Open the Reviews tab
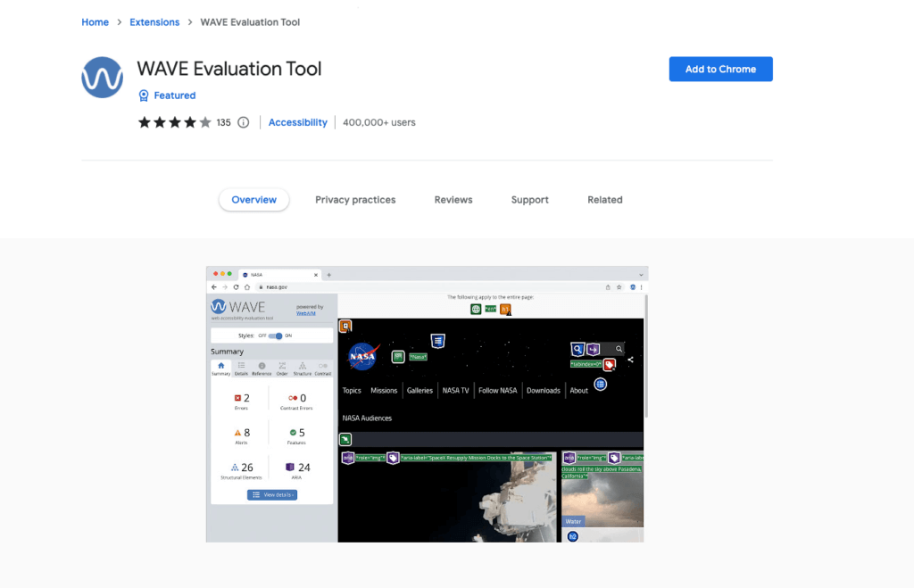The width and height of the screenshot is (914, 588). [x=453, y=200]
